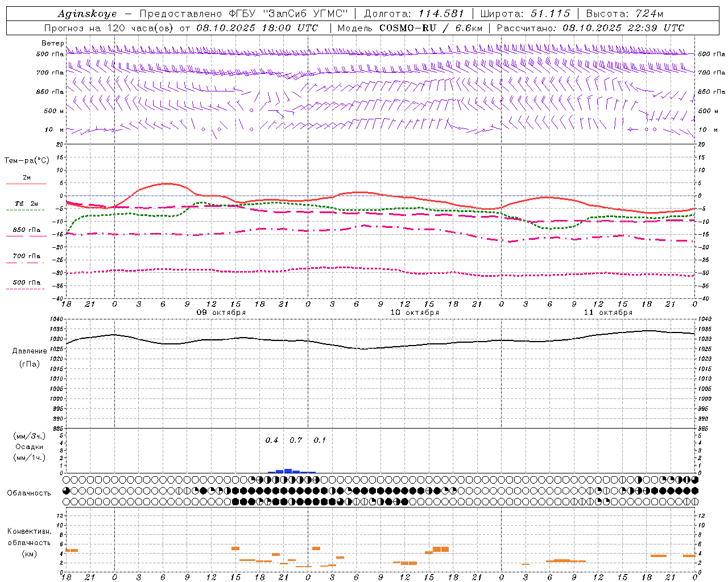This screenshot has height=582, width=728.
Task: Select the Высота: 724м elevation text
Action: [624, 14]
